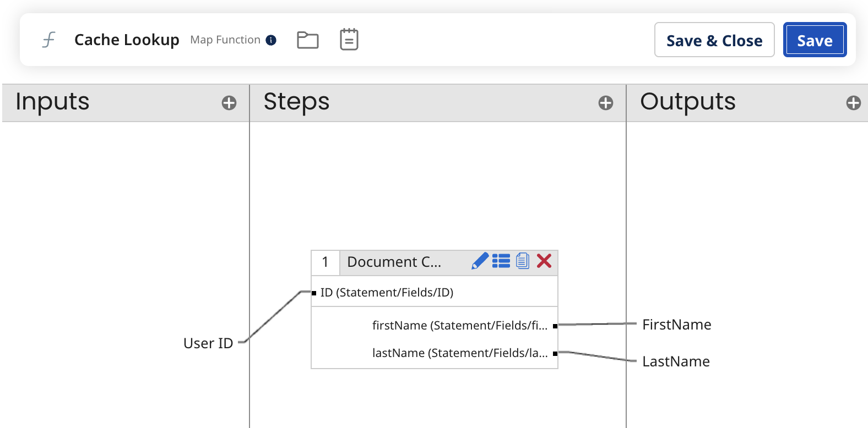Image resolution: width=868 pixels, height=428 pixels.
Task: Select the FirstName output
Action: (x=676, y=325)
